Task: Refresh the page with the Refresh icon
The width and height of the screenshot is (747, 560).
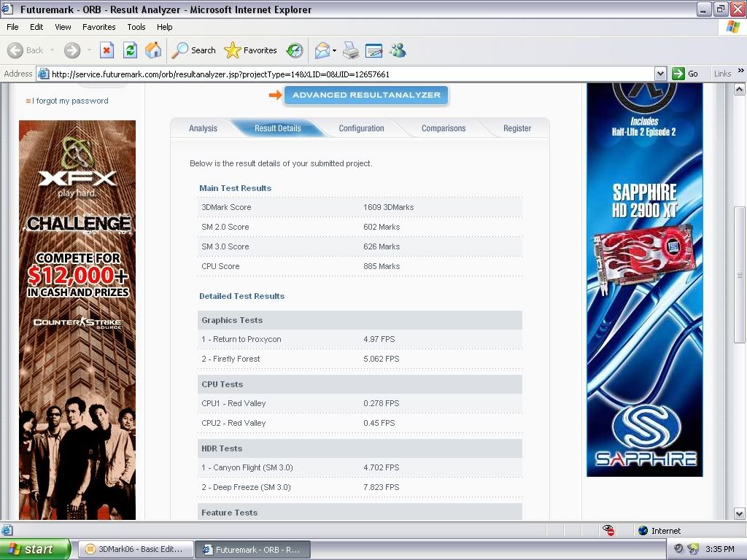Action: coord(130,50)
